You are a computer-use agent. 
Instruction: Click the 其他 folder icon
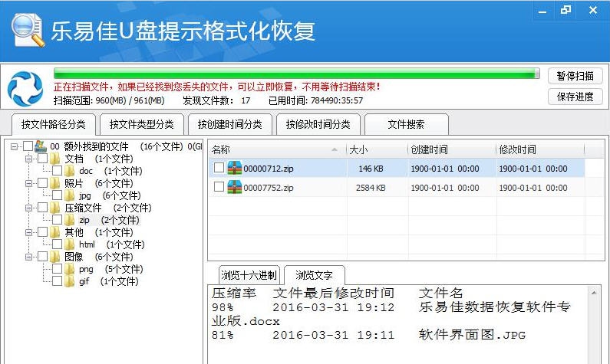[x=54, y=232]
